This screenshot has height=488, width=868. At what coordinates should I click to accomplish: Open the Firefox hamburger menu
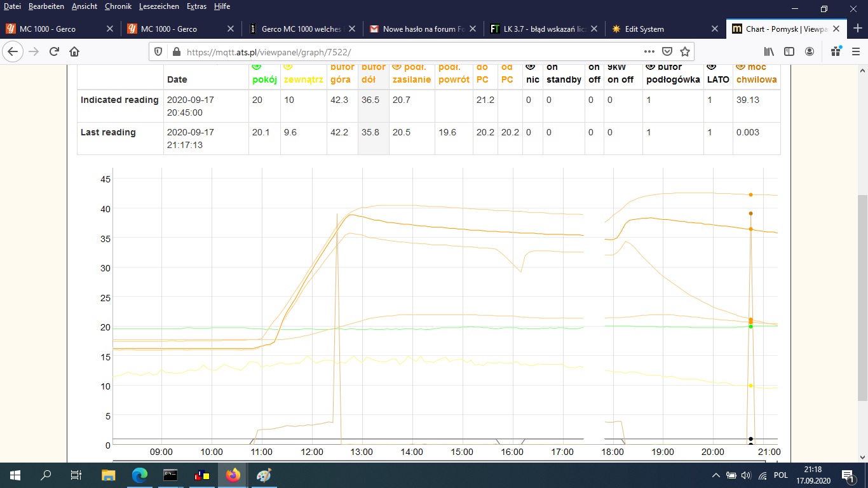[855, 51]
